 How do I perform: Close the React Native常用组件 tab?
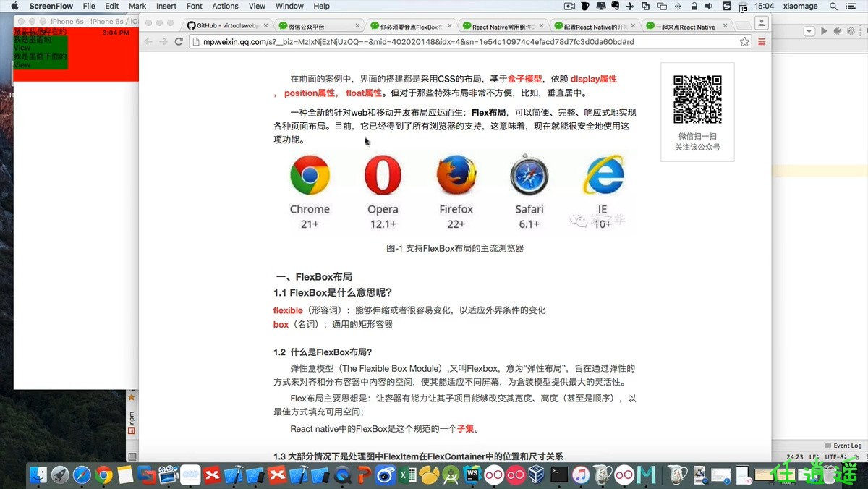click(x=541, y=26)
